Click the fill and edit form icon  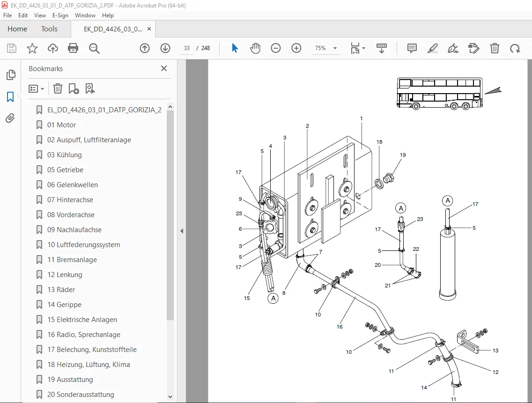[473, 48]
